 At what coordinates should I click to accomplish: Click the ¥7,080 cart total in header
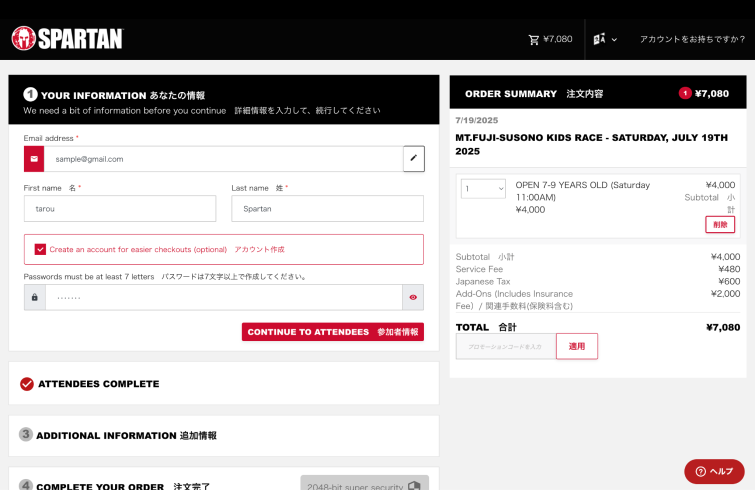pos(558,39)
